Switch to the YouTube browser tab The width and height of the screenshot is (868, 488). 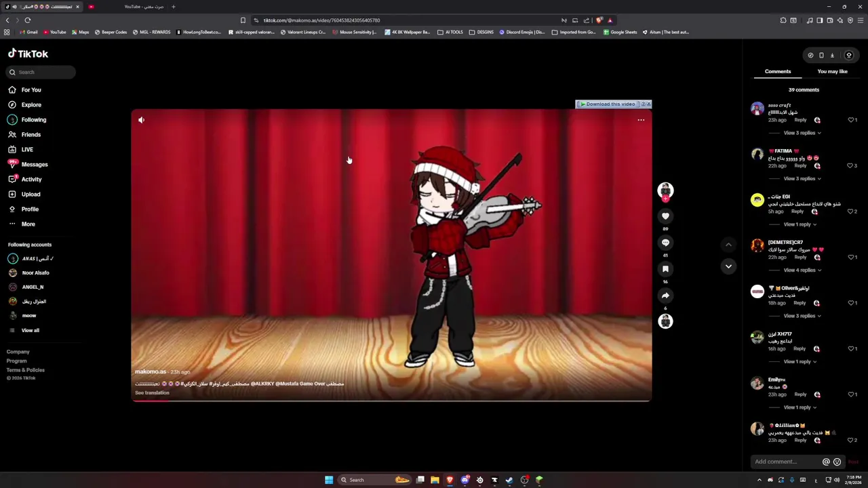(144, 7)
